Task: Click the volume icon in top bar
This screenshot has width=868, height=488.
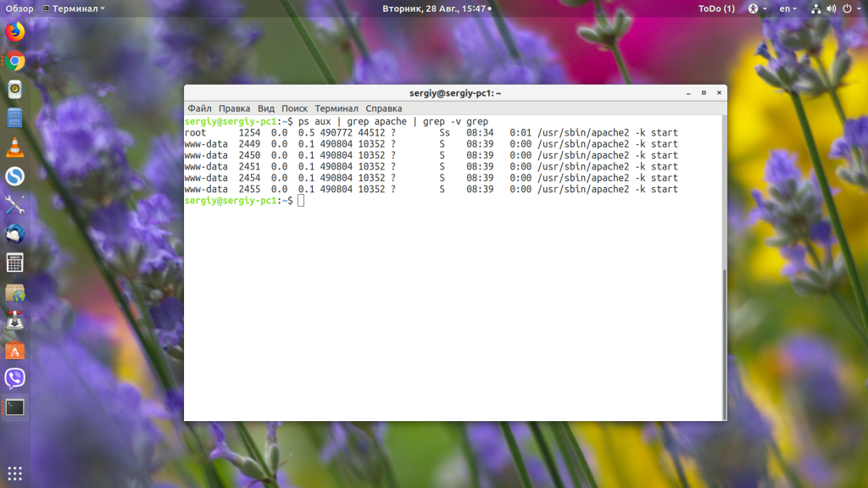Action: [831, 8]
